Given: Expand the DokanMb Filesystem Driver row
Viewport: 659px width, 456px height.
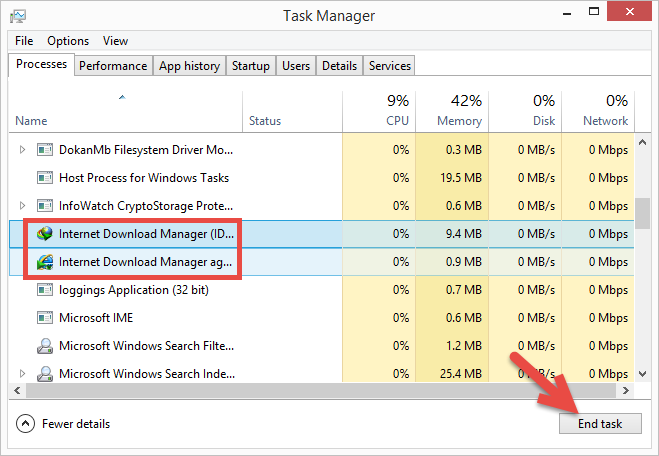Looking at the screenshot, I should 22,150.
